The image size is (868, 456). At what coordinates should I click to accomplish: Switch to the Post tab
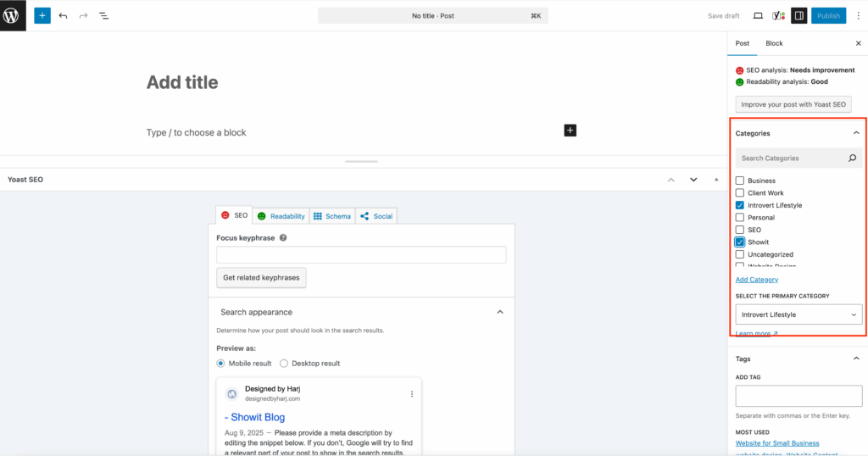[x=742, y=43]
